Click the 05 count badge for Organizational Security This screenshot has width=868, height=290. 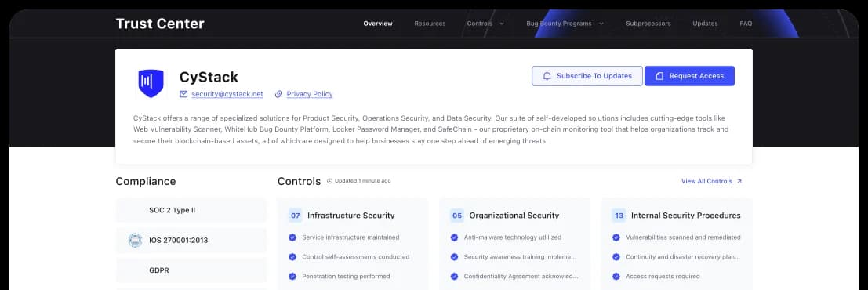(x=457, y=216)
